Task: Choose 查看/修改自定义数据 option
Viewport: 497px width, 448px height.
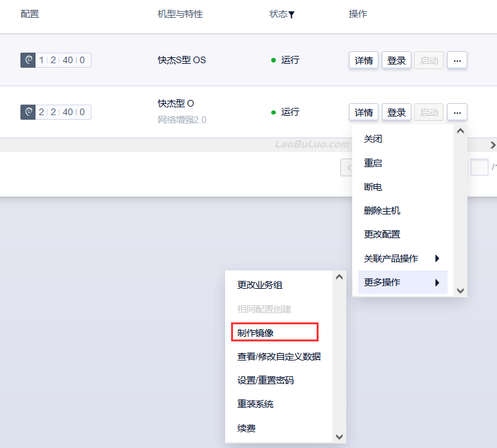Action: point(279,357)
